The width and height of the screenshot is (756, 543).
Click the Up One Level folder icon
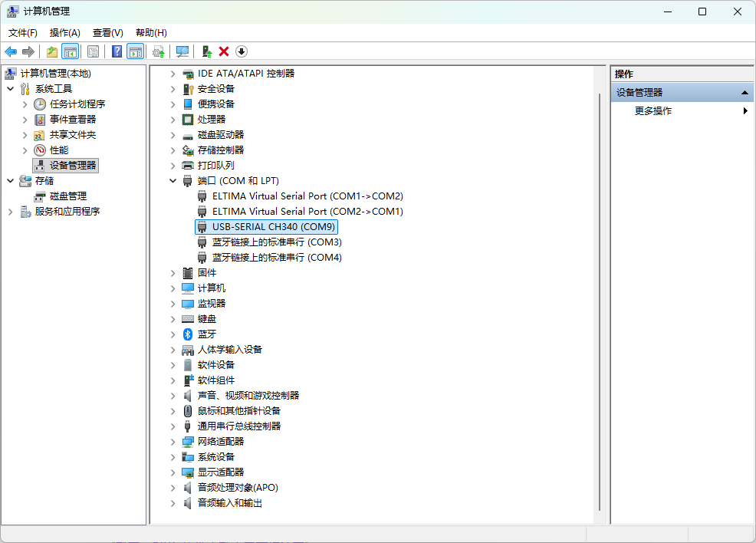point(51,51)
